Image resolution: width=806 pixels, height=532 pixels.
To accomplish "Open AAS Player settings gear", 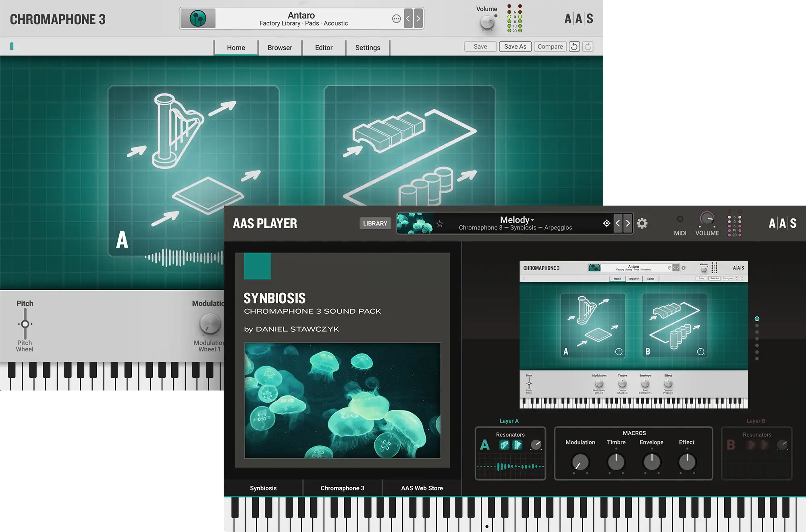I will pos(642,223).
